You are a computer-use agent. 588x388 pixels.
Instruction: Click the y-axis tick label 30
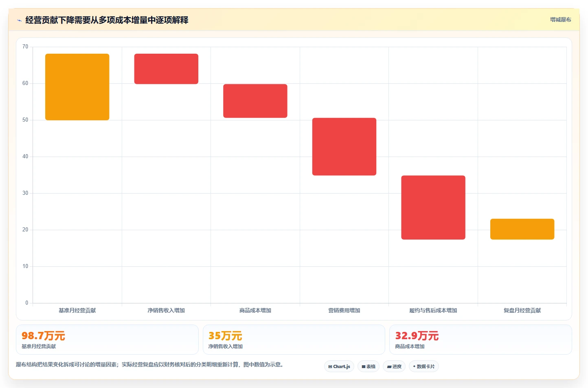(x=25, y=193)
